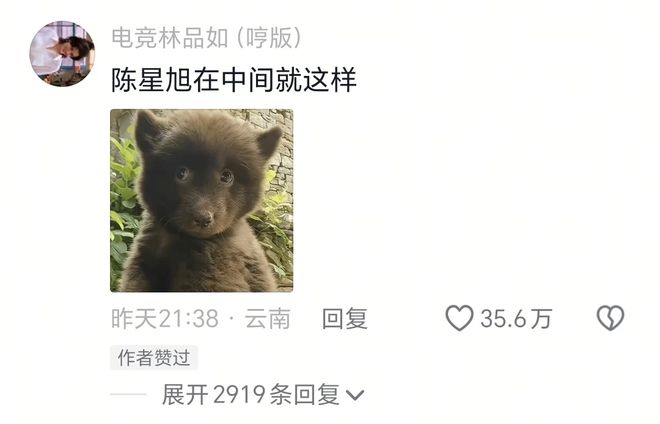Image resolution: width=660 pixels, height=424 pixels.
Task: Tap the name 陈星旭 in the comment
Action: pyautogui.click(x=152, y=80)
